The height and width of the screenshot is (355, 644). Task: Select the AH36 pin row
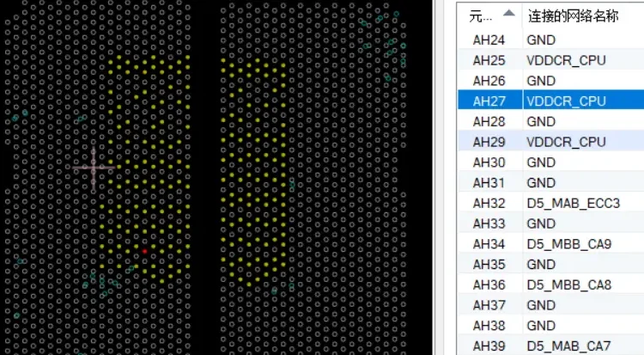click(x=550, y=285)
